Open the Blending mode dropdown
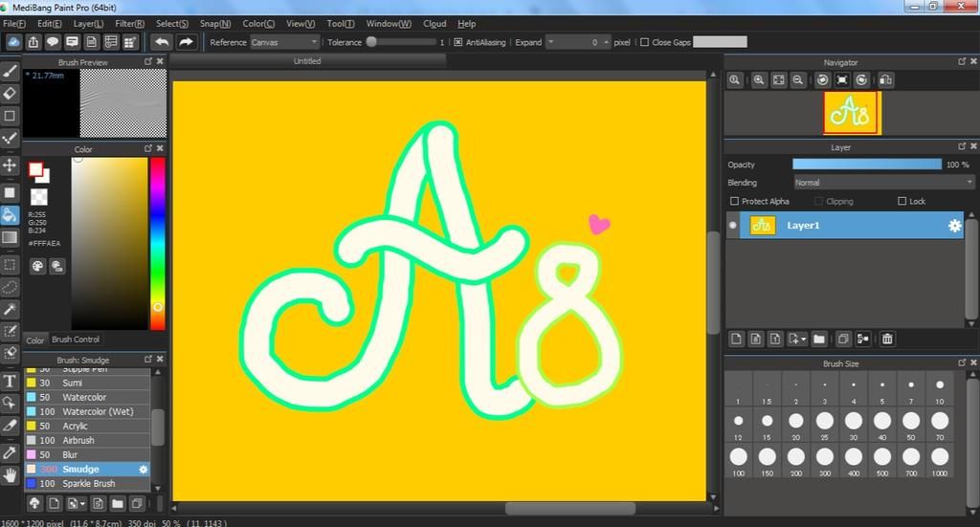980x527 pixels. coord(883,183)
